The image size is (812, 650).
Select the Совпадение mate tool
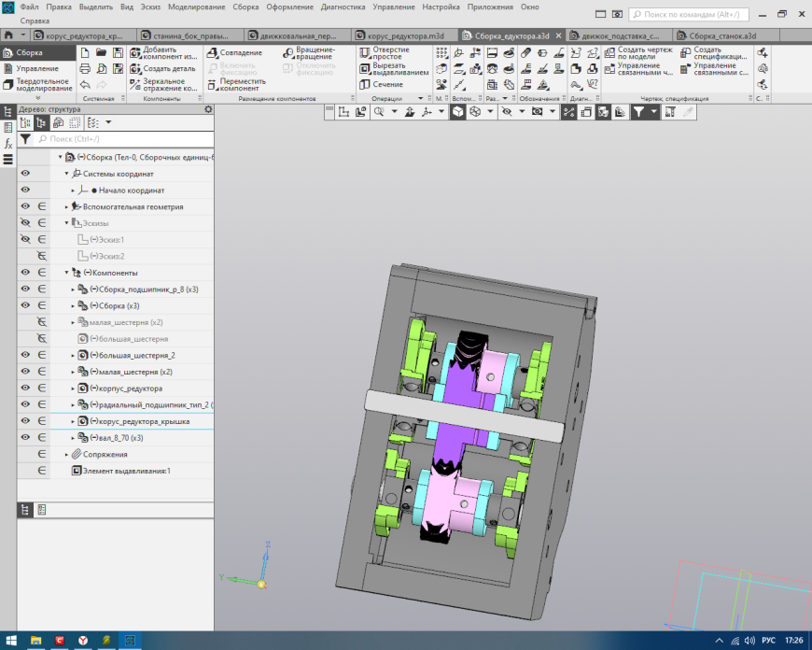click(241, 53)
